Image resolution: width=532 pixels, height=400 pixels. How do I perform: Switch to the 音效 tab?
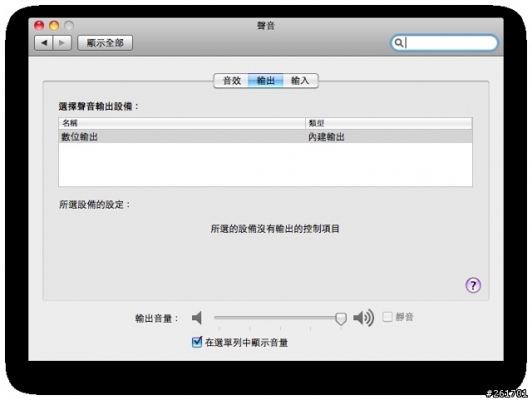[231, 81]
